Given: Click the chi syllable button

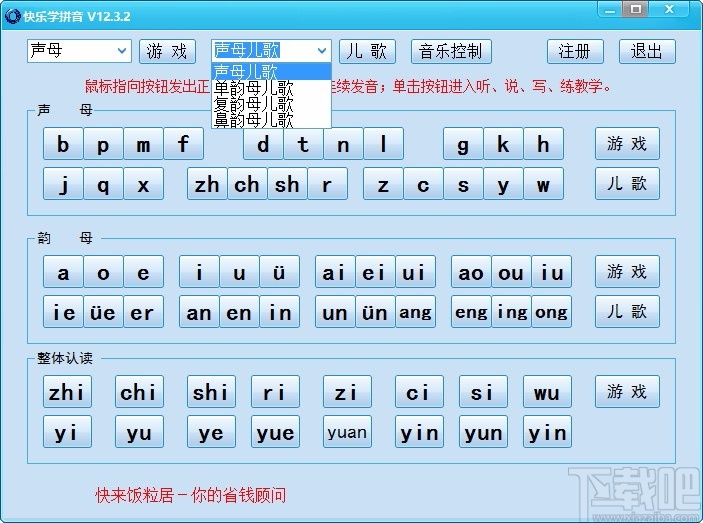Looking at the screenshot, I should pyautogui.click(x=139, y=391).
